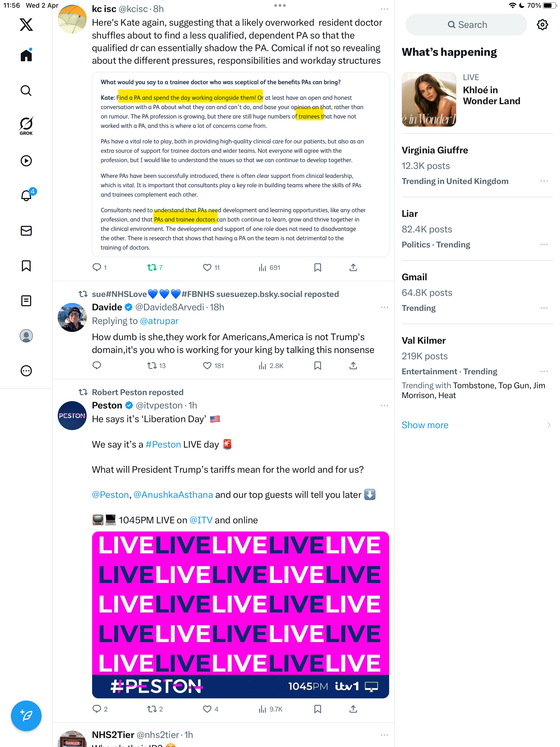
Task: Open the Lists sidebar item
Action: (26, 300)
